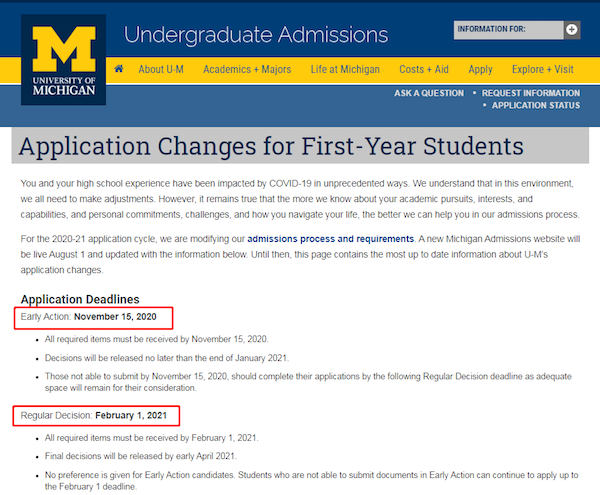Screen dimensions: 600x495
Task: Open admissions process and requirements link
Action: pos(331,239)
